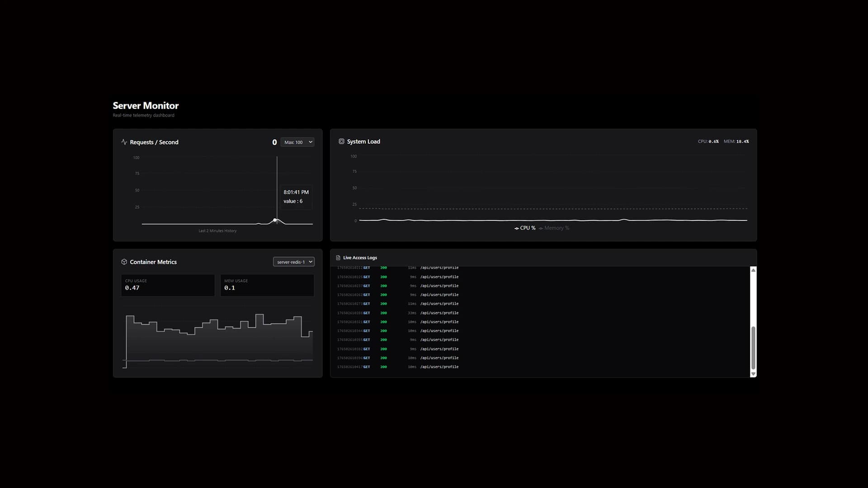
Task: Click the document icon next to Live Access Logs
Action: pyautogui.click(x=338, y=258)
